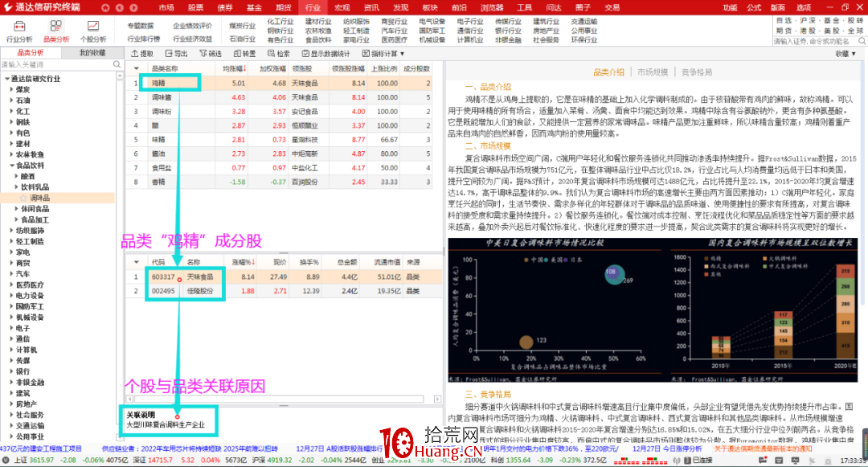
Task: Expand the 酿酒 tree node
Action: (x=17, y=176)
